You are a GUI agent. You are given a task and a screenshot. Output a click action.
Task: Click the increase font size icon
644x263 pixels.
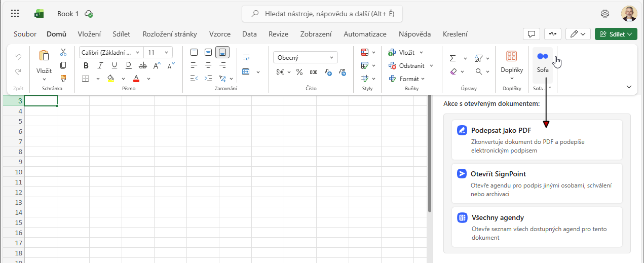pyautogui.click(x=157, y=65)
